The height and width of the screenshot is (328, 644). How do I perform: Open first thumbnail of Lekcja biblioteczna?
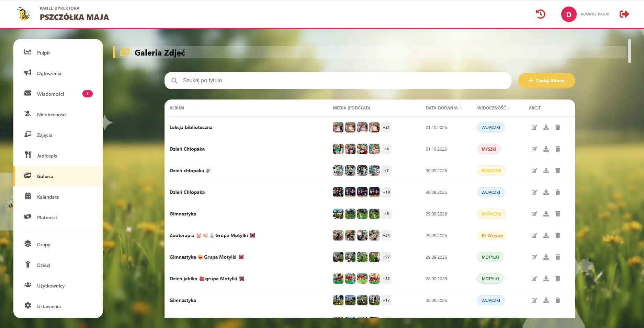(338, 127)
